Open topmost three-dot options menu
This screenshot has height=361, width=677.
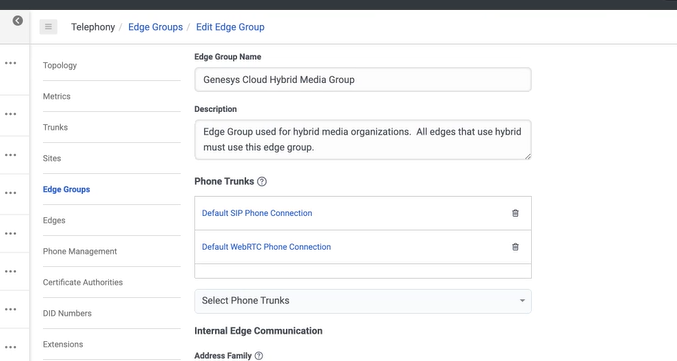(10, 63)
